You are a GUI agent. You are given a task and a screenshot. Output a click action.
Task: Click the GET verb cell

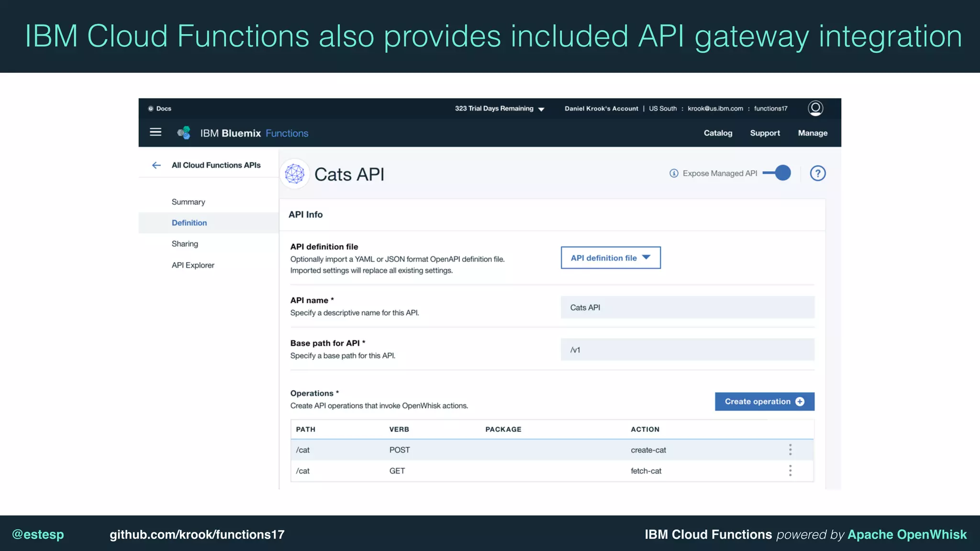tap(397, 471)
